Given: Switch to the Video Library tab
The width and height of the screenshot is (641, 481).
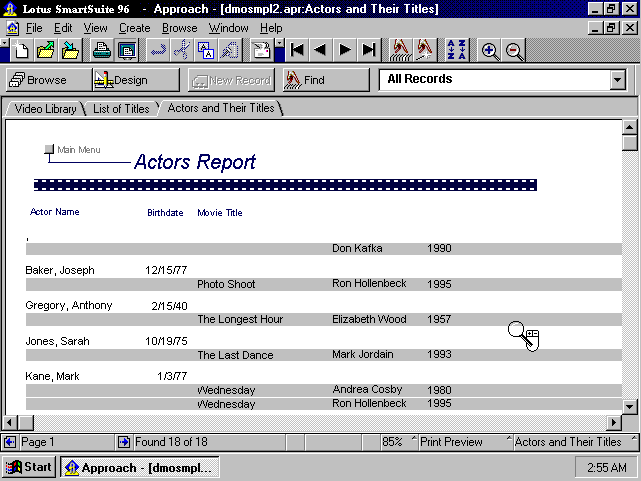Looking at the screenshot, I should coord(45,109).
